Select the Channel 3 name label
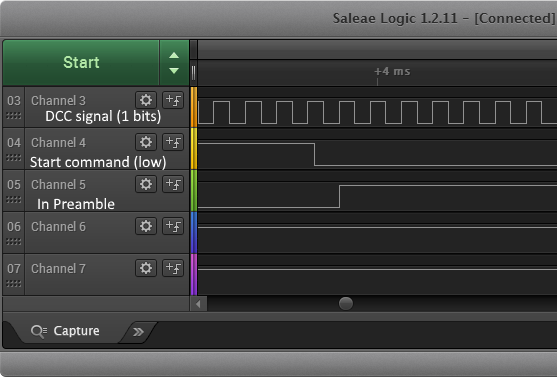The height and width of the screenshot is (377, 557). [58, 101]
